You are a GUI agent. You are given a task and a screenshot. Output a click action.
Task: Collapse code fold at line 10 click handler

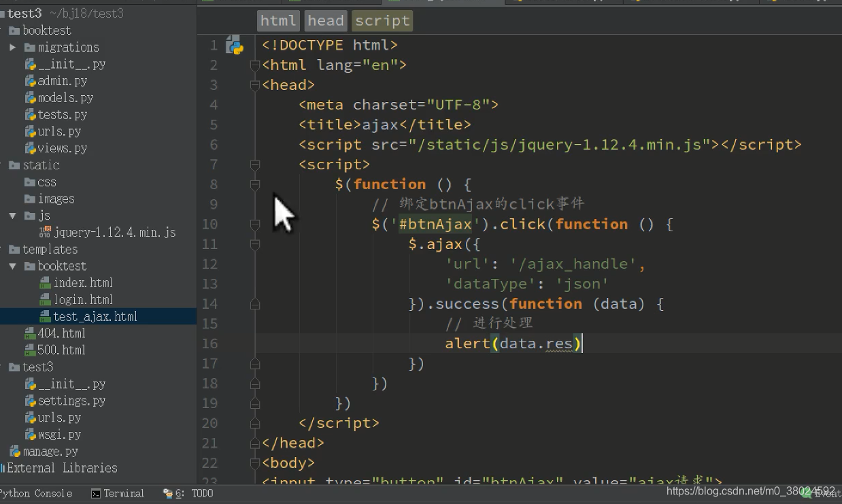(254, 224)
